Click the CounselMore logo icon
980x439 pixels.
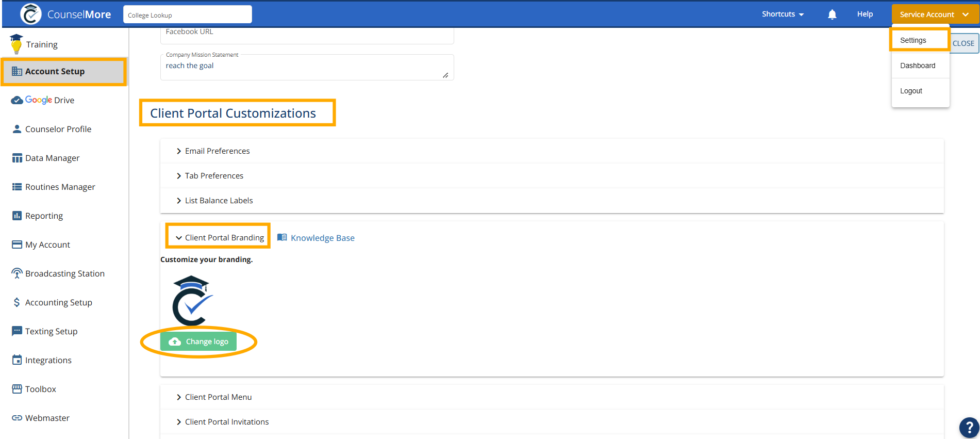tap(31, 14)
